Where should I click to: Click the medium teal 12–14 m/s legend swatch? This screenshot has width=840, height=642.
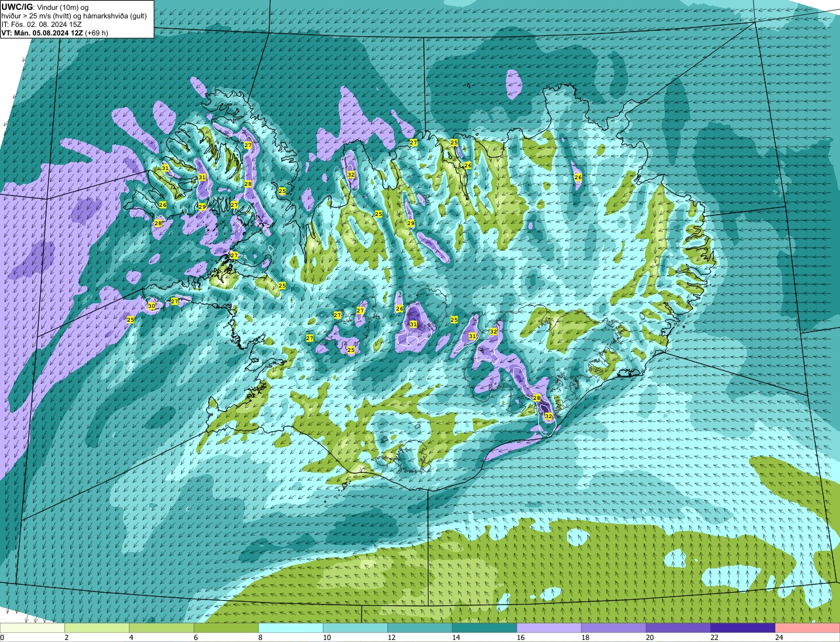(421, 628)
